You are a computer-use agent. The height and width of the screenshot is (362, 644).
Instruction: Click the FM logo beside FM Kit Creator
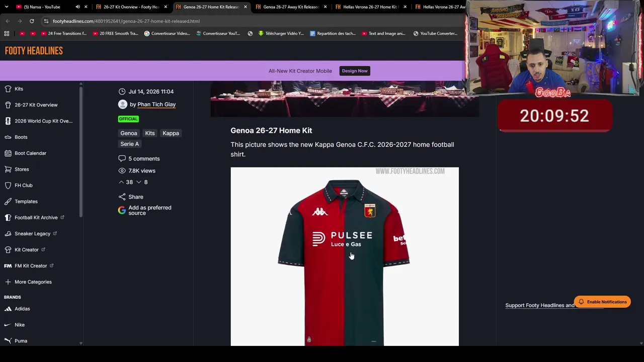pos(8,266)
